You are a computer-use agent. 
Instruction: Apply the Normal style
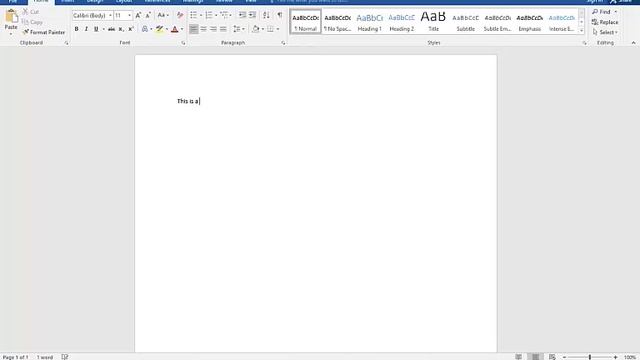(306, 22)
